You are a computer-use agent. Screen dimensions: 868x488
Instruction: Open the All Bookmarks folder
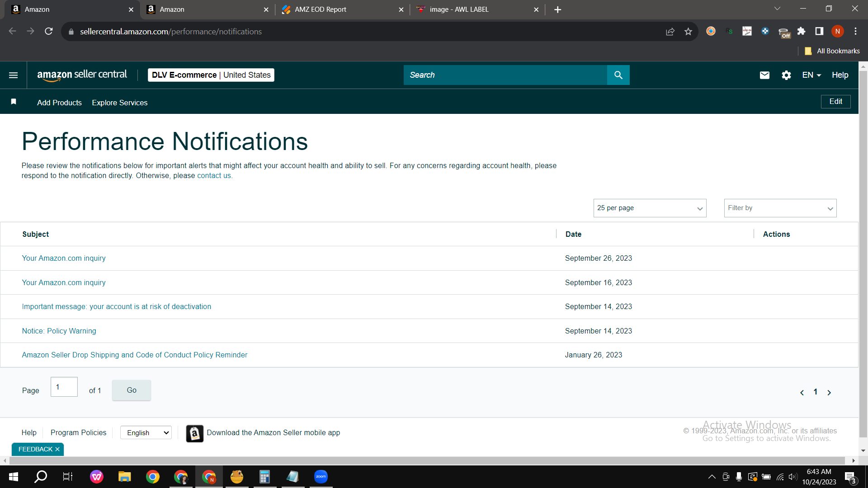[x=832, y=51]
